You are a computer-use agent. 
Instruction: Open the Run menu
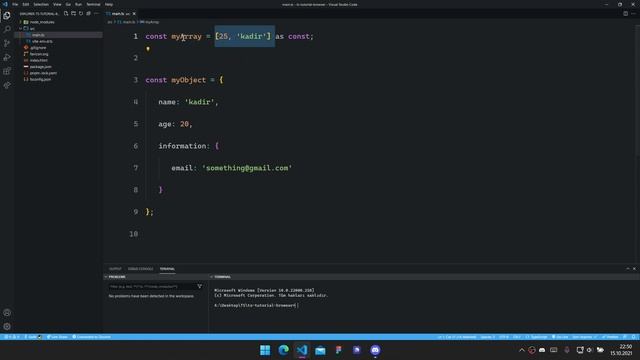tap(78, 4)
